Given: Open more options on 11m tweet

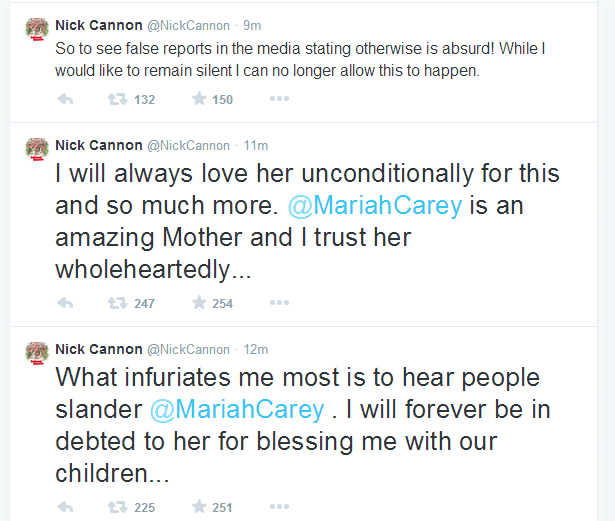Looking at the screenshot, I should coord(279,303).
